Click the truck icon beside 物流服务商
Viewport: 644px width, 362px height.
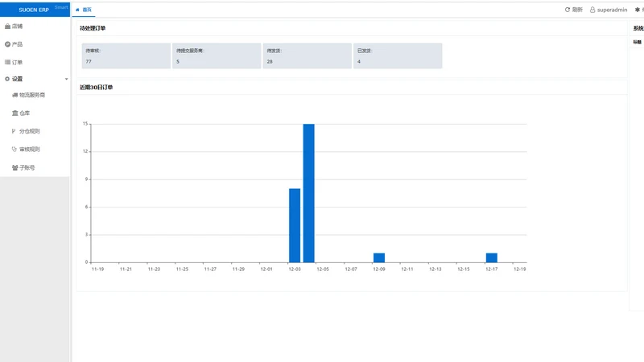tap(14, 95)
